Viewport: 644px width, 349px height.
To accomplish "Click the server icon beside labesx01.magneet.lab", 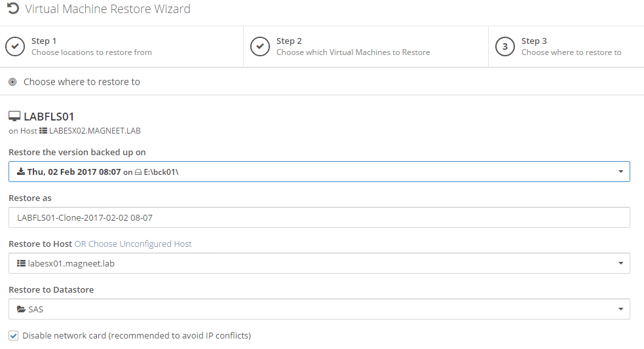I will click(21, 263).
